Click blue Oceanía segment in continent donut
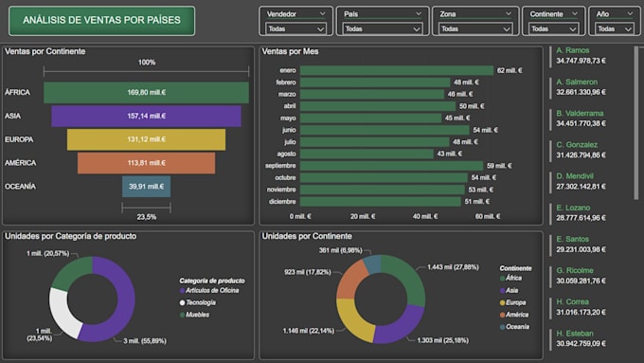Screen dimensions: 644x363 tap(373, 263)
